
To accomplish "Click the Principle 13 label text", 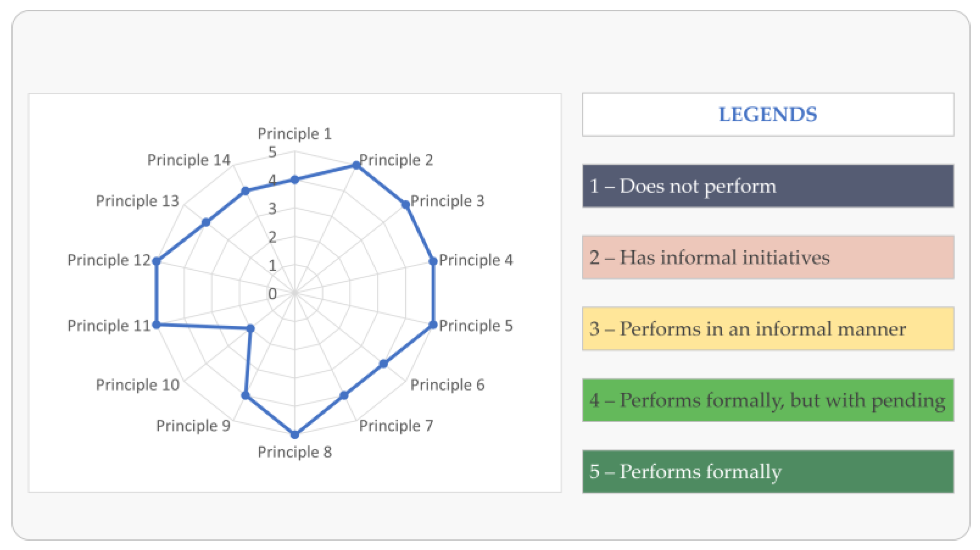I will pyautogui.click(x=138, y=201).
